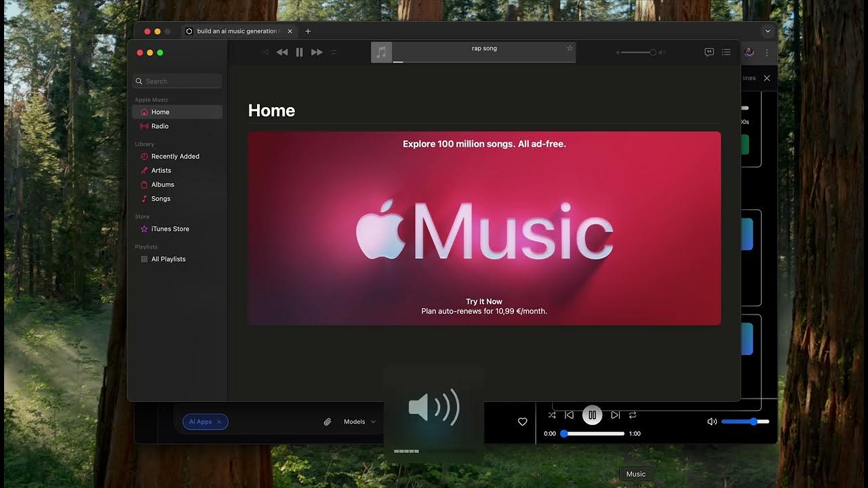The width and height of the screenshot is (868, 488).
Task: Seek the web player progress bar
Action: pos(592,434)
